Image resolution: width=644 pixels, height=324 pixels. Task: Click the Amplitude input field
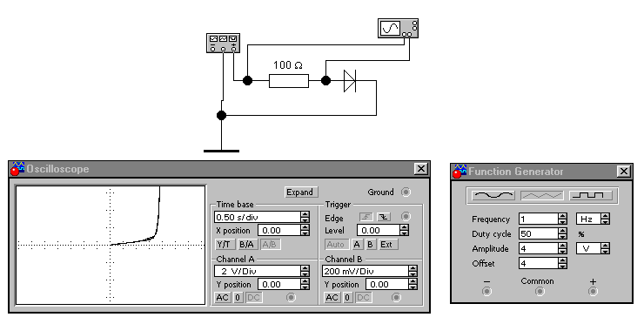[539, 248]
